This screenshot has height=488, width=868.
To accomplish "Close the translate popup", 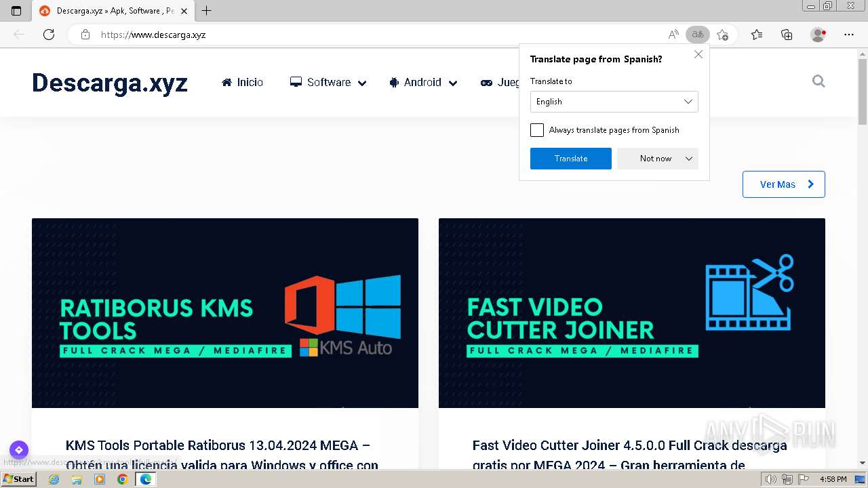I will (698, 54).
